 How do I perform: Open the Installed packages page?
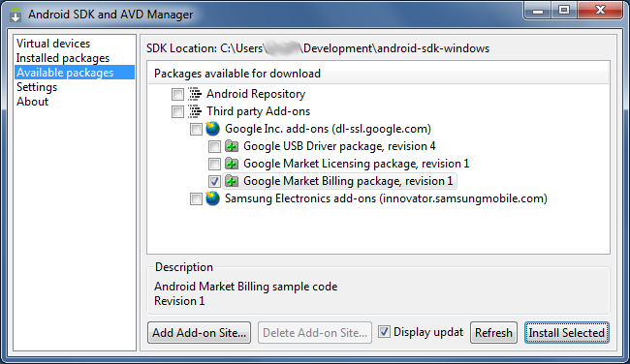tap(63, 58)
